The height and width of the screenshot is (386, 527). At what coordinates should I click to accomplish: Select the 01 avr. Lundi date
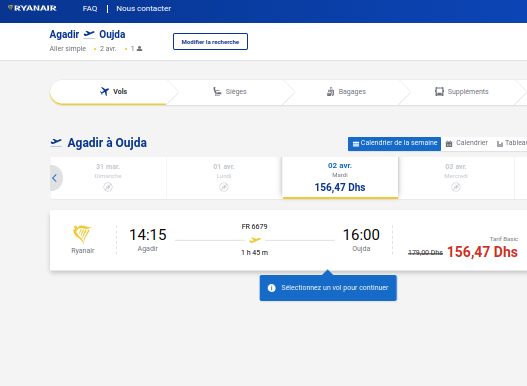click(x=224, y=178)
